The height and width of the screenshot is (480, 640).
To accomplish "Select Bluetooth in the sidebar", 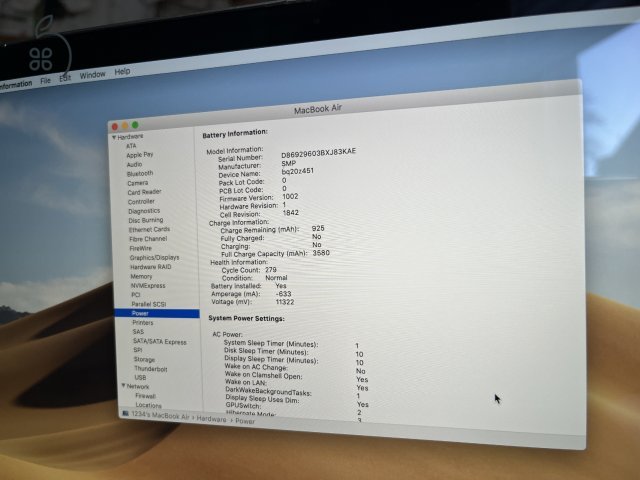I will coord(140,173).
